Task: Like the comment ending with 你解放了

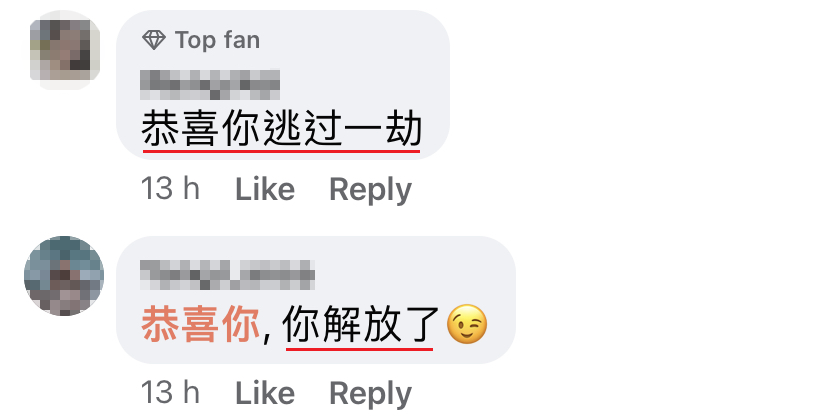Action: point(265,393)
